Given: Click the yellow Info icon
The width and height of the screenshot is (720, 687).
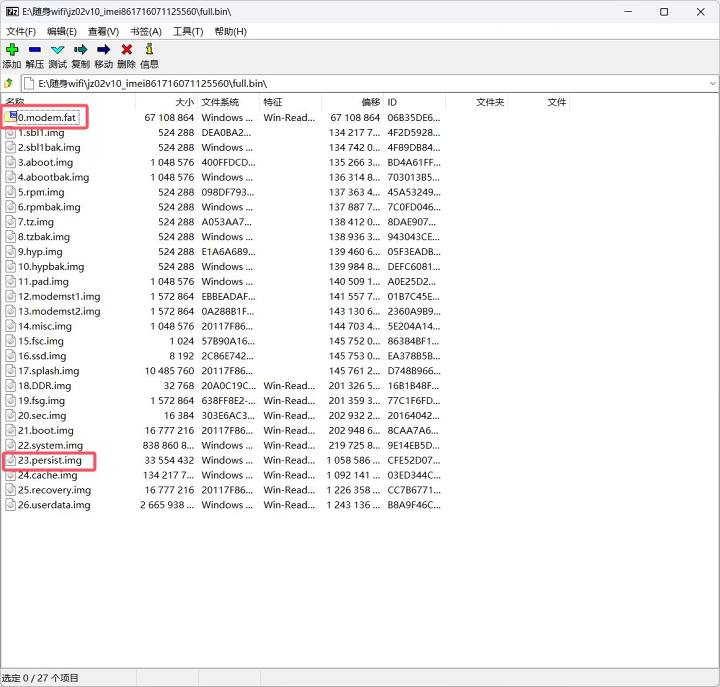Looking at the screenshot, I should coord(149,49).
